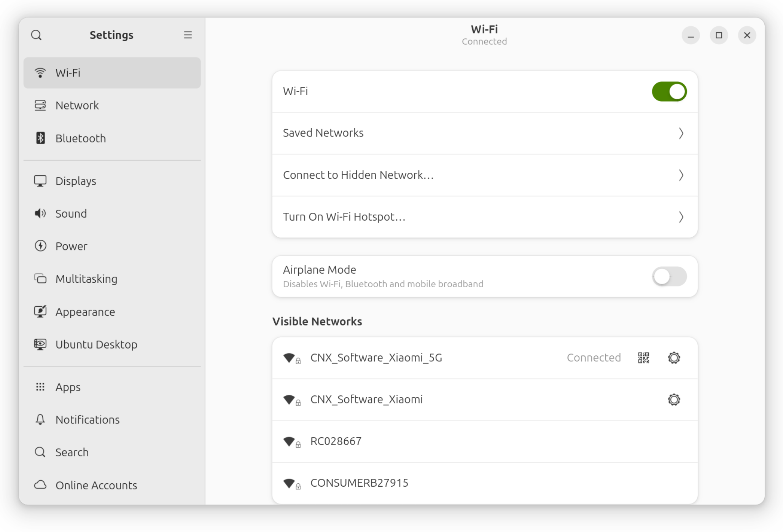Click the search magnifier icon in the sidebar header
This screenshot has height=532, width=783.
(36, 35)
